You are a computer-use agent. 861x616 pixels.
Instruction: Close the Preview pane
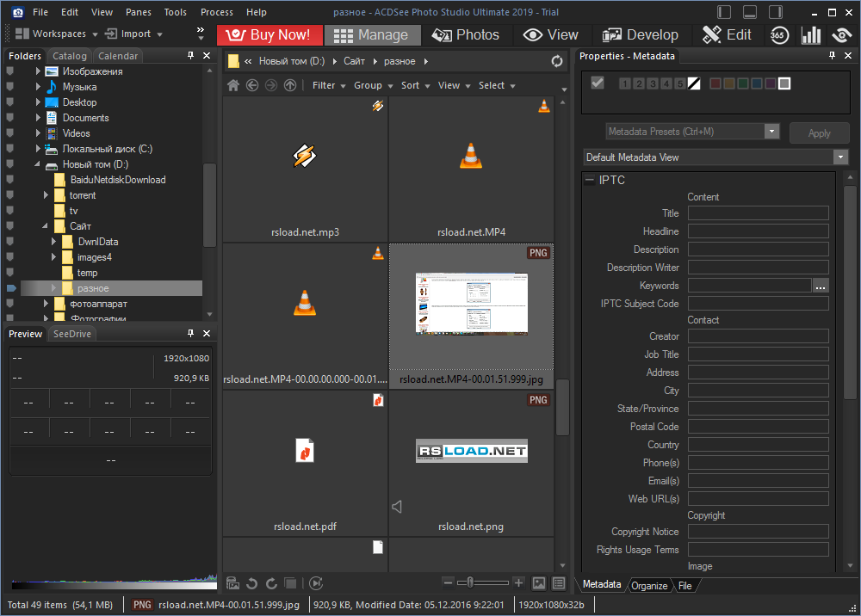pyautogui.click(x=207, y=333)
